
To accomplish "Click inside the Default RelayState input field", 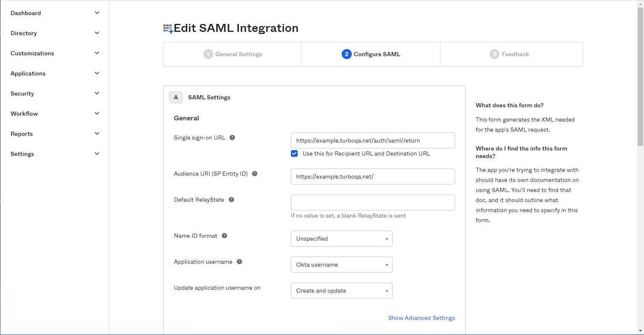I will (373, 203).
